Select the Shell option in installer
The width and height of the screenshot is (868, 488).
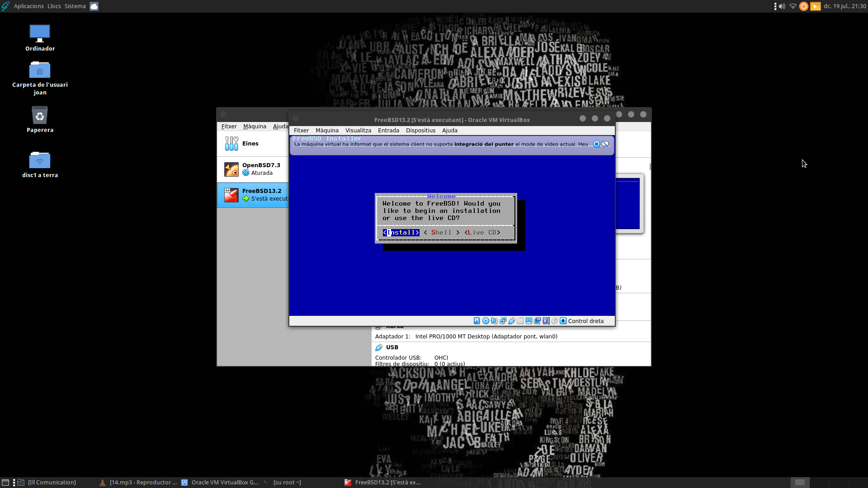point(441,233)
